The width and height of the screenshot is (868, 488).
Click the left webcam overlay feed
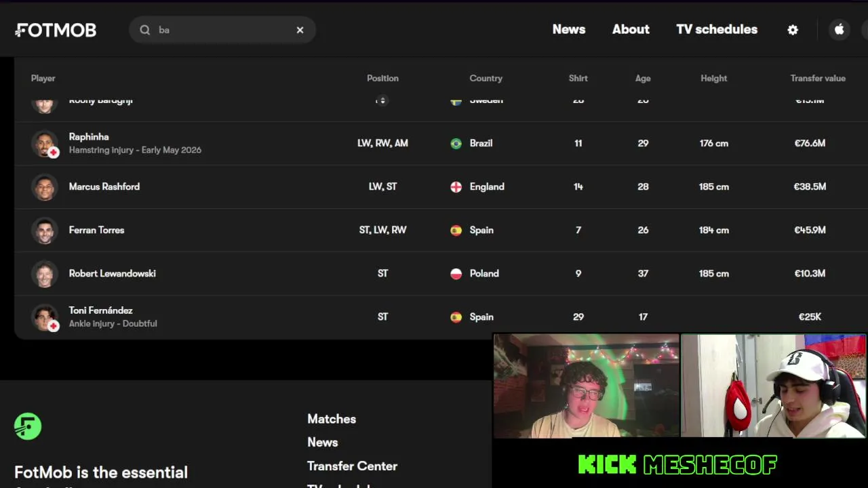click(x=586, y=386)
